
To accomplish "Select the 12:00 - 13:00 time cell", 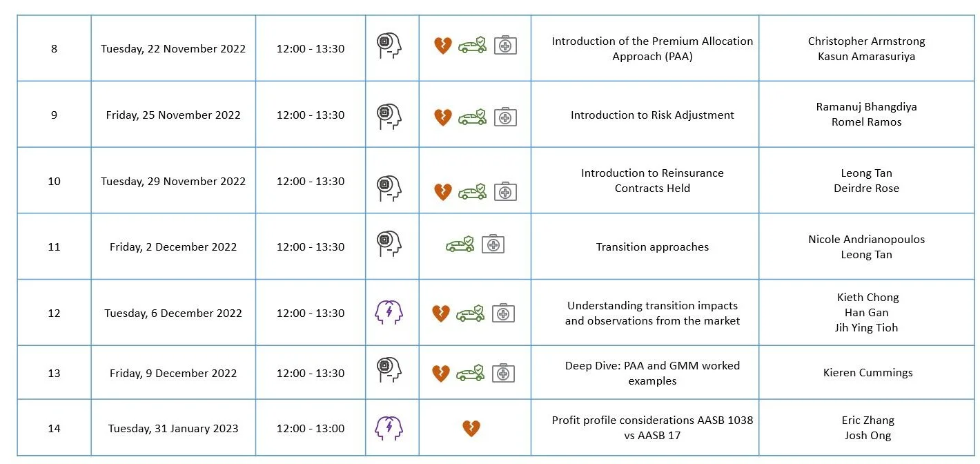I will [x=311, y=428].
